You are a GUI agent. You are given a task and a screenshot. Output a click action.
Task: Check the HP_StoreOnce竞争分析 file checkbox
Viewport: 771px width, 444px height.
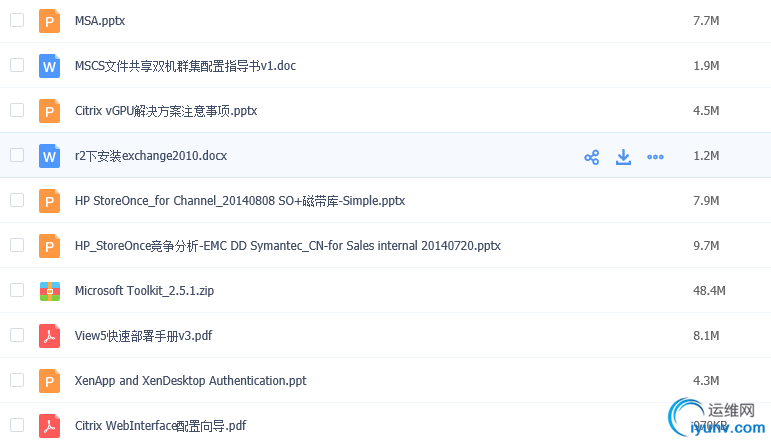17,245
